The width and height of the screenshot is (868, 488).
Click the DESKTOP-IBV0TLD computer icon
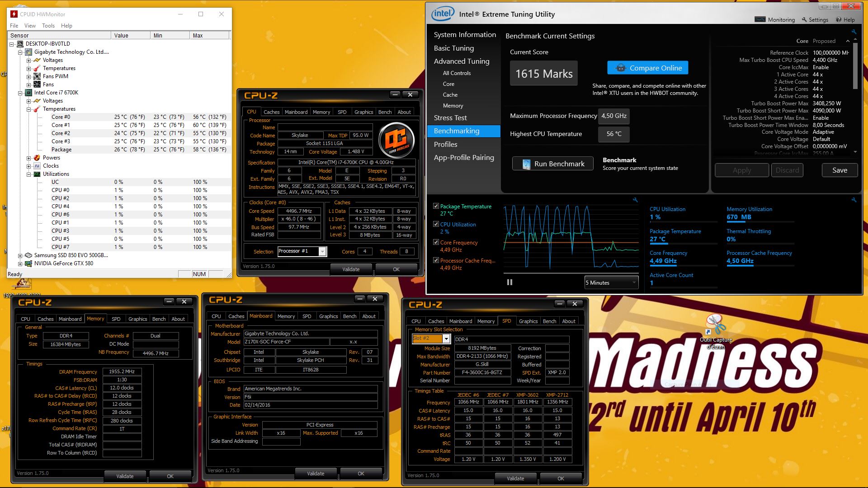(20, 44)
